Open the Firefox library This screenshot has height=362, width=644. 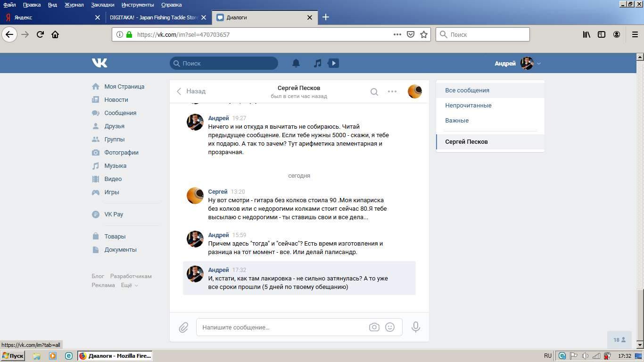point(586,34)
